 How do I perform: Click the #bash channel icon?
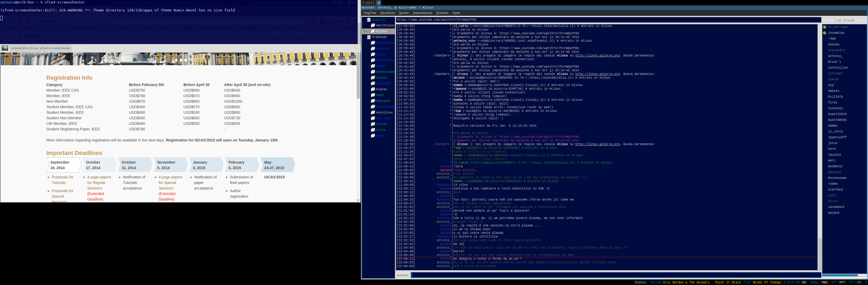tap(373, 66)
